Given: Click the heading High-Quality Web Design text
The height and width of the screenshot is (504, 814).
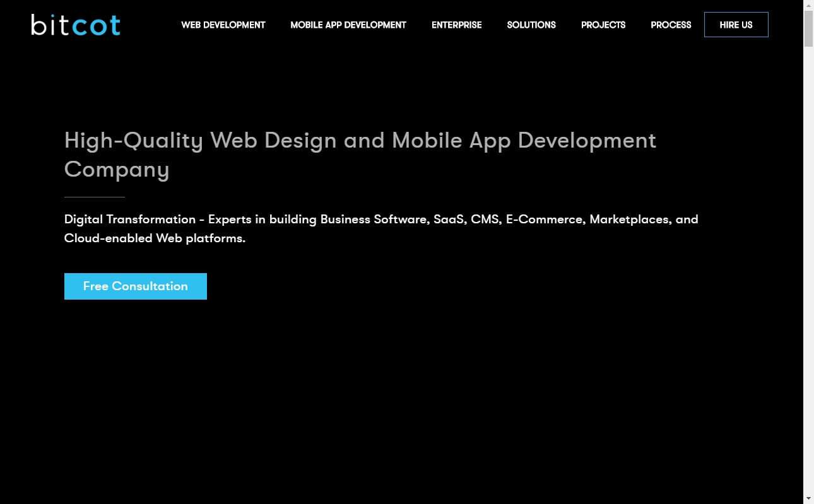Looking at the screenshot, I should tap(360, 155).
